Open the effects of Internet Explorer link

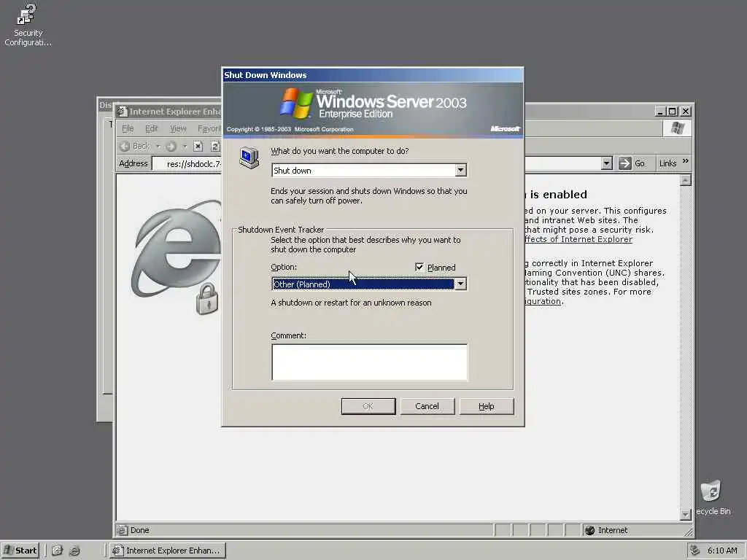578,239
